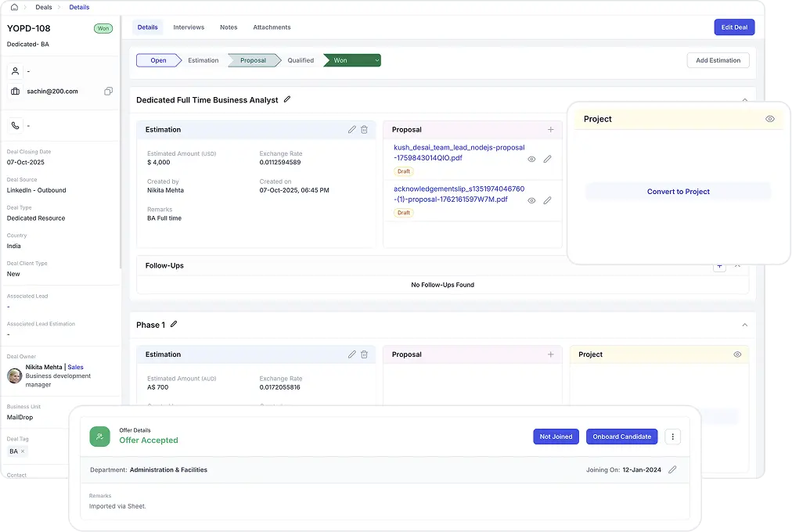This screenshot has width=792, height=532.
Task: Preview the kush_desai proposal PDF with the eye
Action: [531, 159]
